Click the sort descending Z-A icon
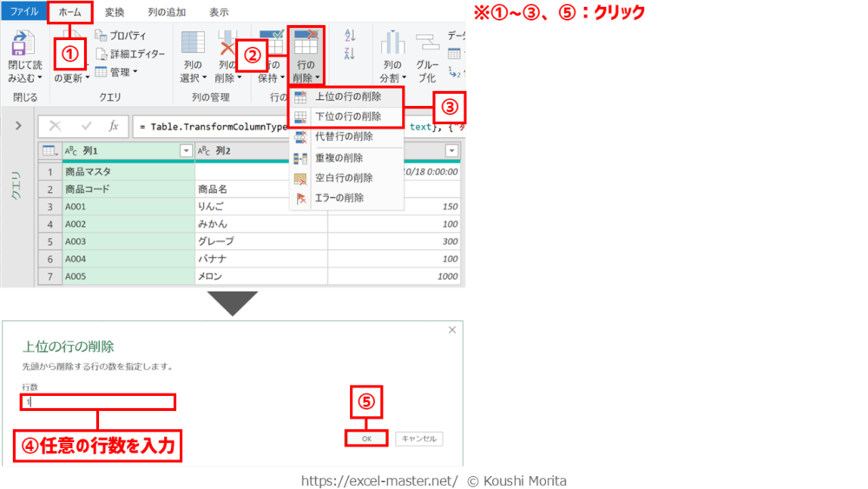Viewport: 868px width, 489px height. [351, 54]
